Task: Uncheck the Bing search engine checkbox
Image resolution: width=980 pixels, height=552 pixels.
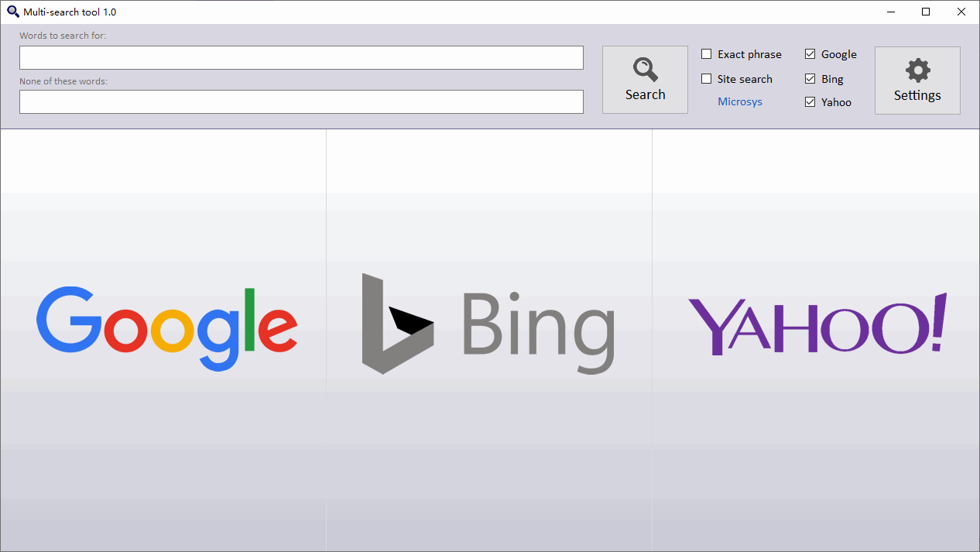Action: 810,79
